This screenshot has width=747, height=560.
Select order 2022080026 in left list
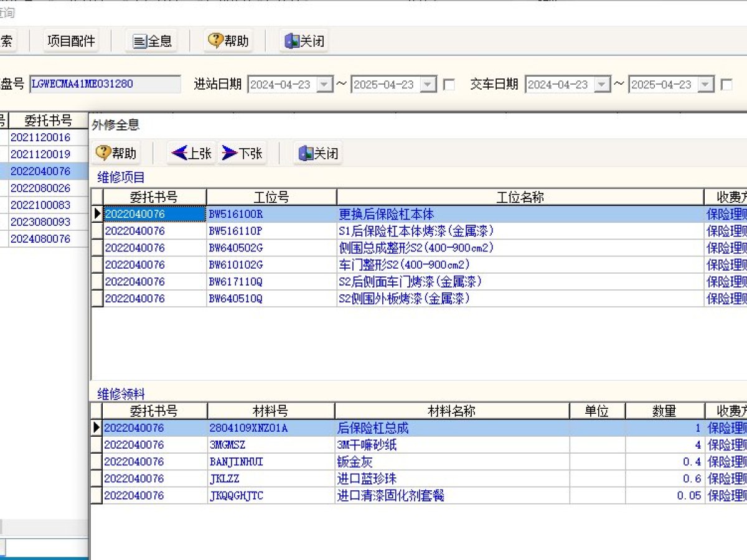pyautogui.click(x=40, y=188)
